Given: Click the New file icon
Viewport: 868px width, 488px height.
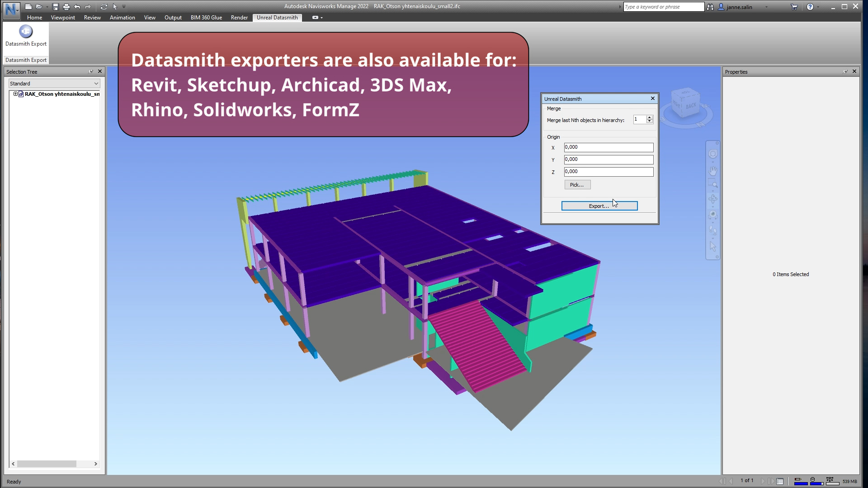Looking at the screenshot, I should 28,7.
